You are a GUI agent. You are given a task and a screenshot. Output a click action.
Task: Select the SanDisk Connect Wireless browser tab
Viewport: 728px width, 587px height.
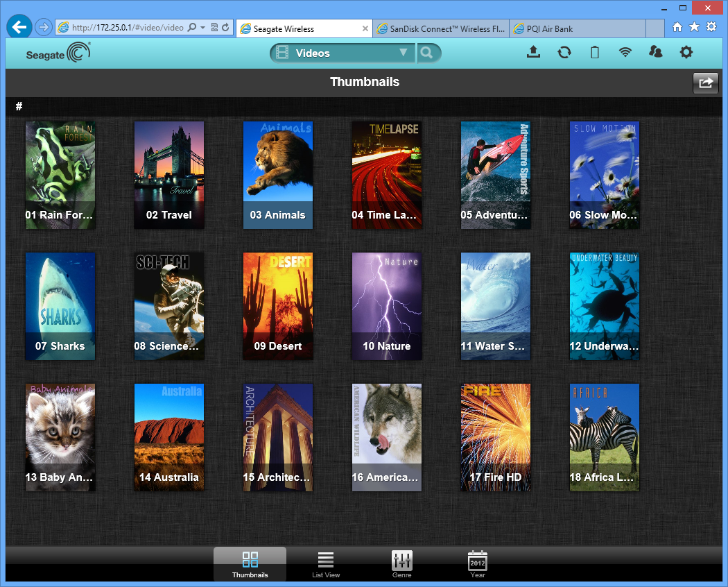tap(441, 29)
